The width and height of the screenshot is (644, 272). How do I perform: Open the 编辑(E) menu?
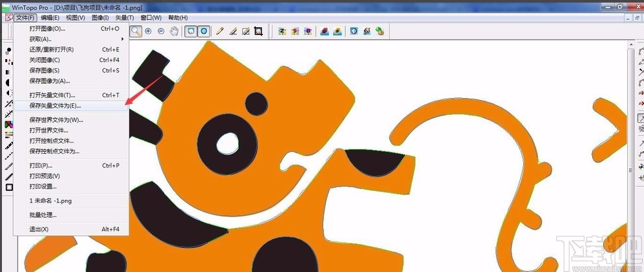(50, 18)
